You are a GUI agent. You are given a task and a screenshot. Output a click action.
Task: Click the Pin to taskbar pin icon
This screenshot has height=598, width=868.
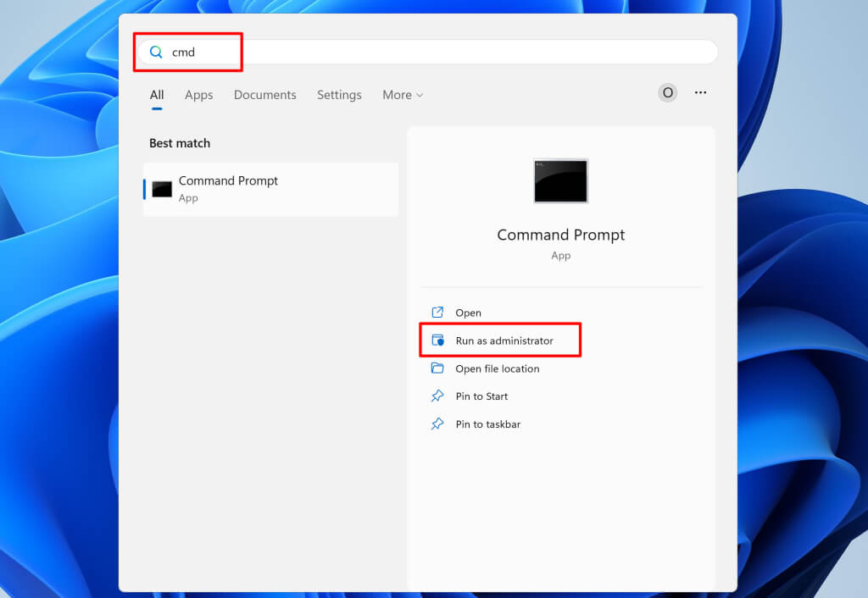coord(437,424)
